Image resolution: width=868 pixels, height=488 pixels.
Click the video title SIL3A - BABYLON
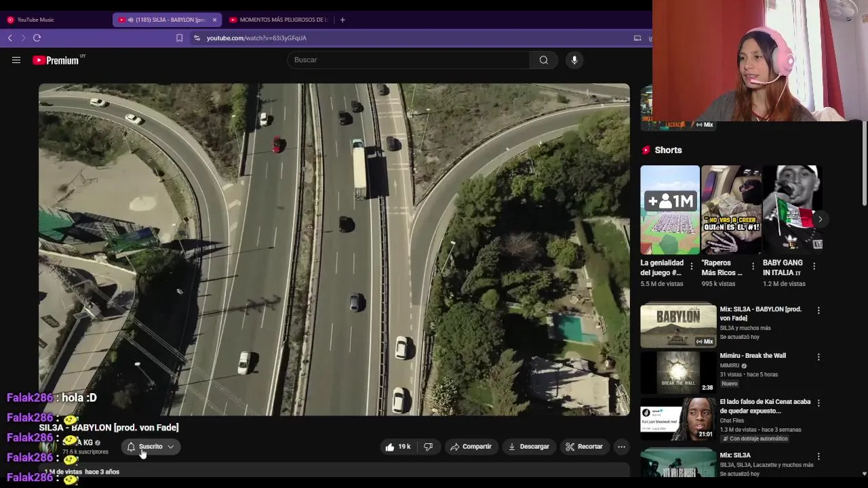[108, 428]
